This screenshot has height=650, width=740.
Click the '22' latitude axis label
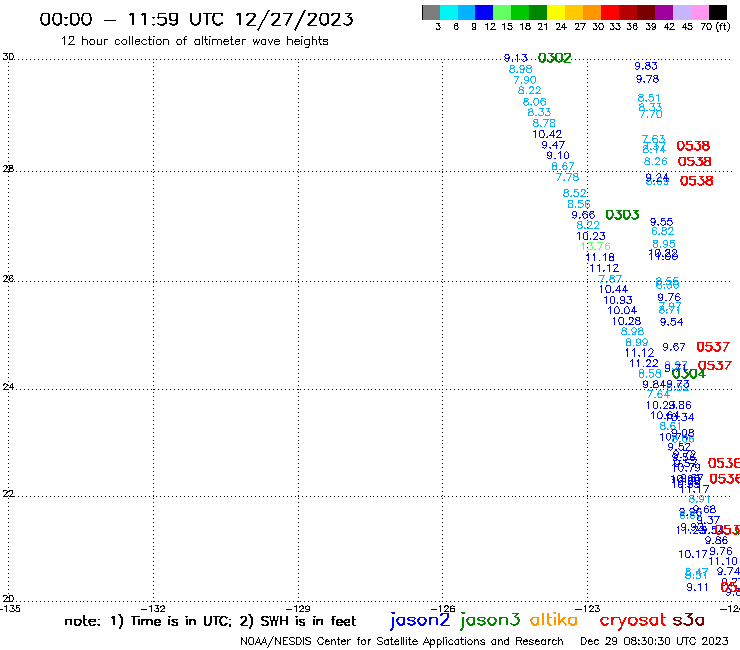pyautogui.click(x=8, y=493)
